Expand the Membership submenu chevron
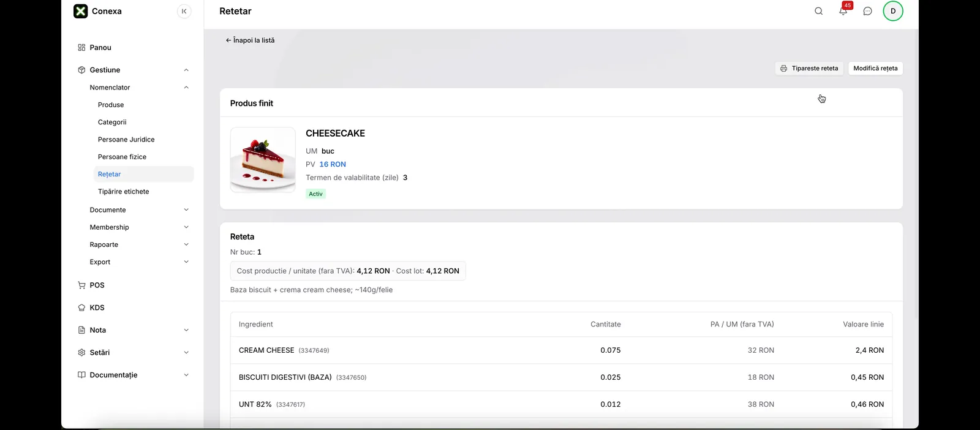980x430 pixels. [186, 227]
